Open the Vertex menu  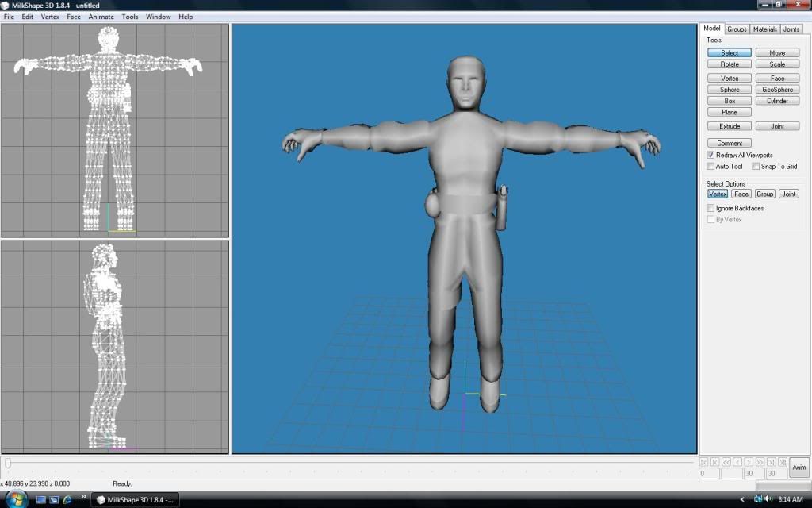[x=50, y=17]
